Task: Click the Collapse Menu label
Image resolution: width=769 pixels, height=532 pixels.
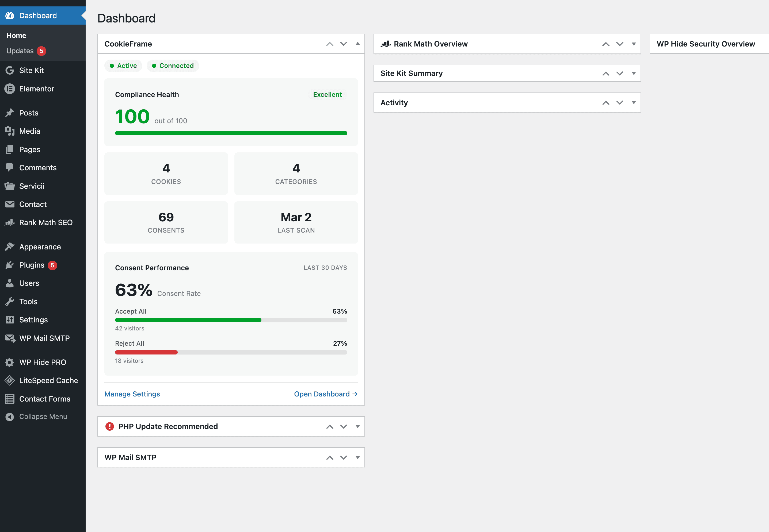Action: (x=43, y=417)
